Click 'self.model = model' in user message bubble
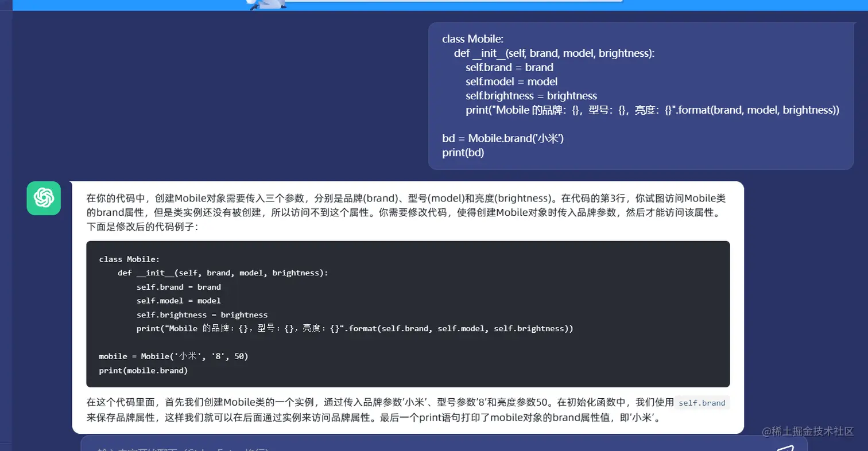The image size is (868, 451). [x=511, y=81]
